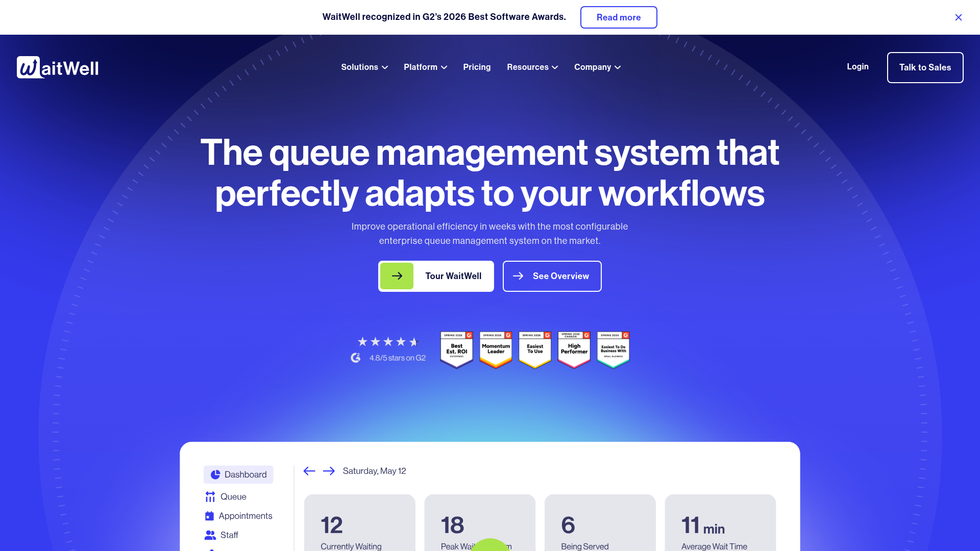The image size is (980, 551).
Task: Click the five-star rating icons
Action: pyautogui.click(x=388, y=342)
